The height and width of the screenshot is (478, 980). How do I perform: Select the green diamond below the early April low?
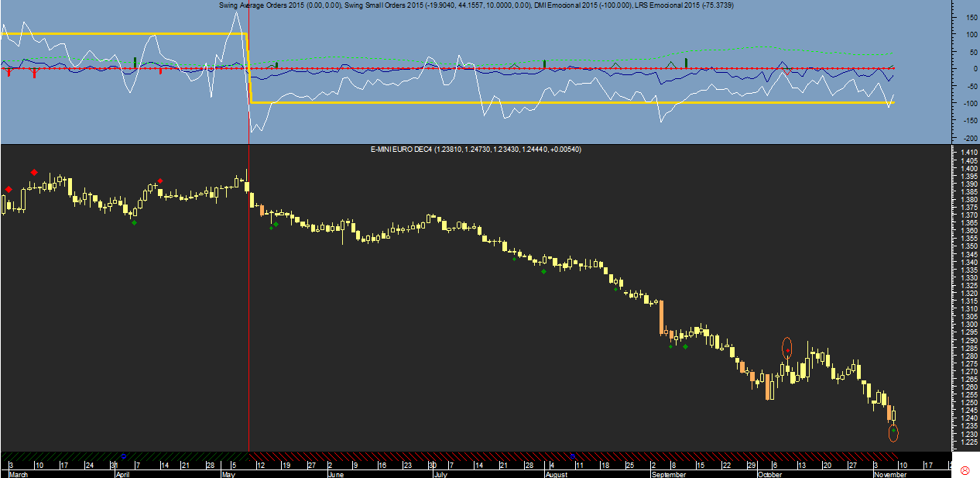click(x=134, y=222)
